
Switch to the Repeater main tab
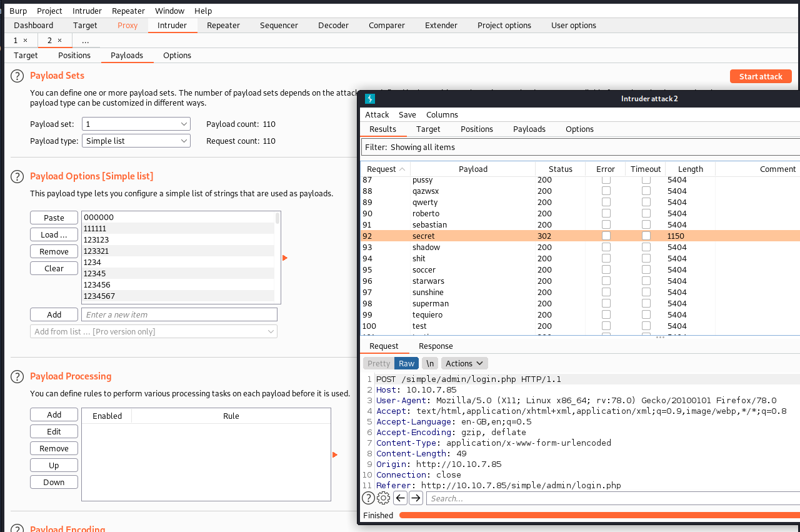pyautogui.click(x=223, y=25)
